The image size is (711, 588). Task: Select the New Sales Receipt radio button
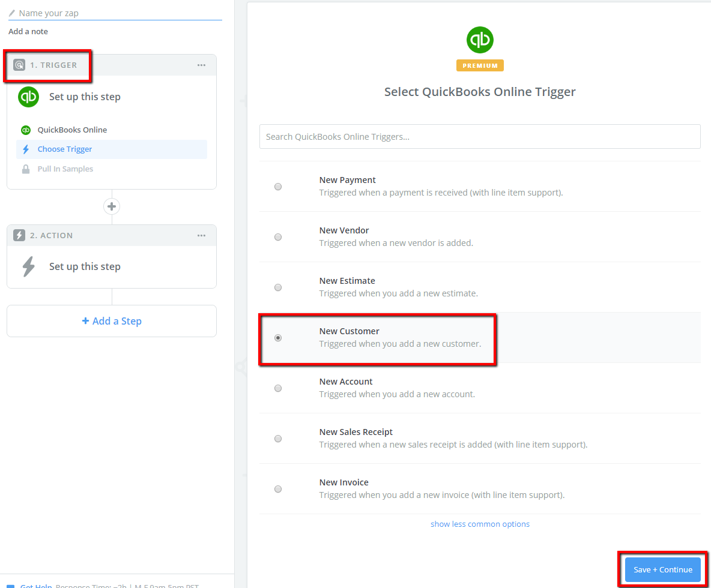point(278,439)
